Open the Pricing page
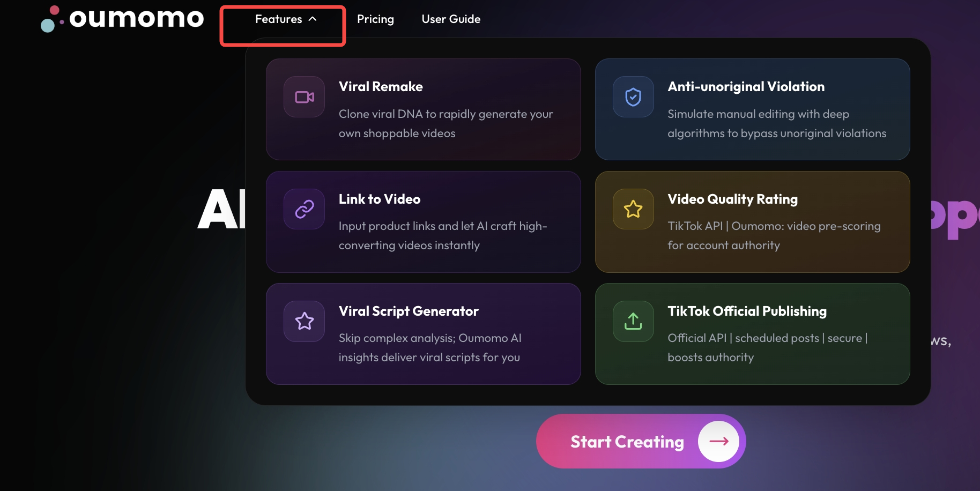 375,19
